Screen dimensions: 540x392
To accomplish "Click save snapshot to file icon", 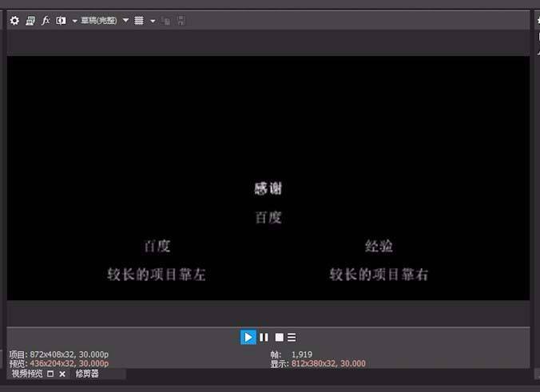I will [x=181, y=21].
